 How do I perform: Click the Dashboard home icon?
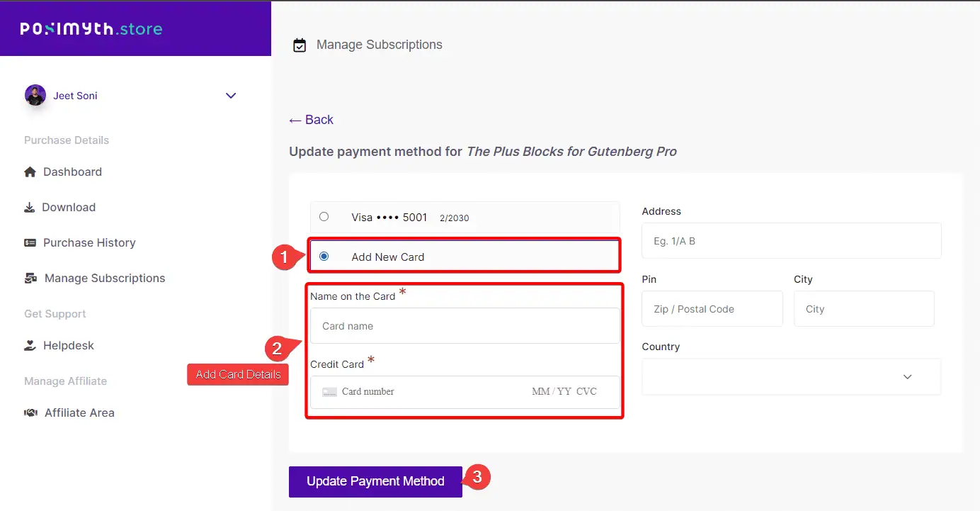pyautogui.click(x=30, y=172)
